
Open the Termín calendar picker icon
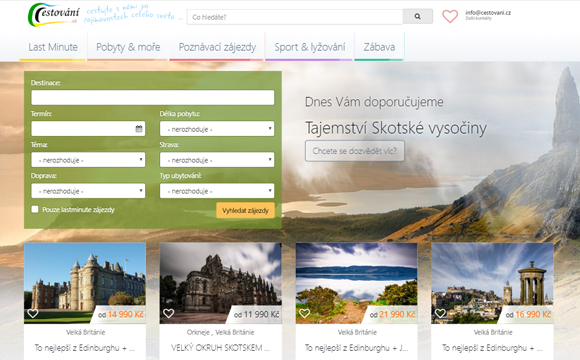[139, 129]
